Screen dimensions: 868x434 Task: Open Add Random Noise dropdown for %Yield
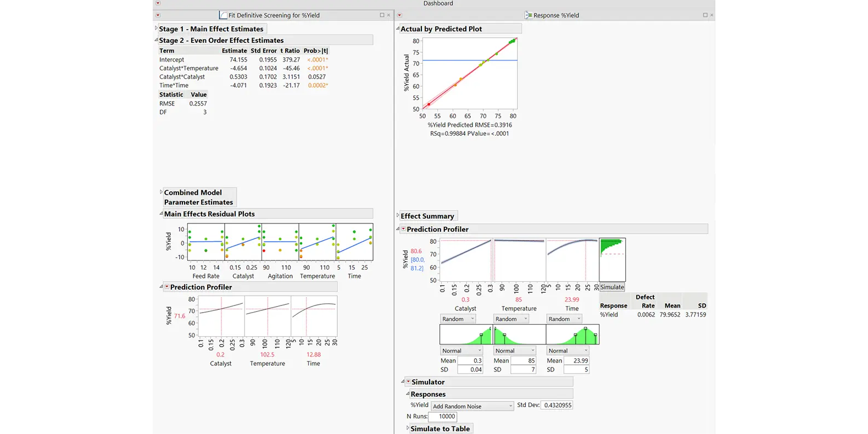tap(472, 406)
